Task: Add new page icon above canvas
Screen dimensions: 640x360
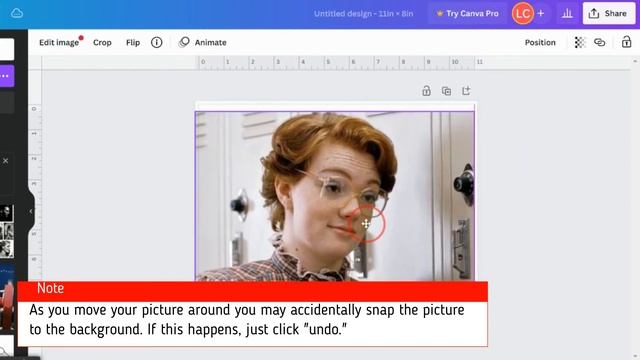Action: [x=466, y=91]
